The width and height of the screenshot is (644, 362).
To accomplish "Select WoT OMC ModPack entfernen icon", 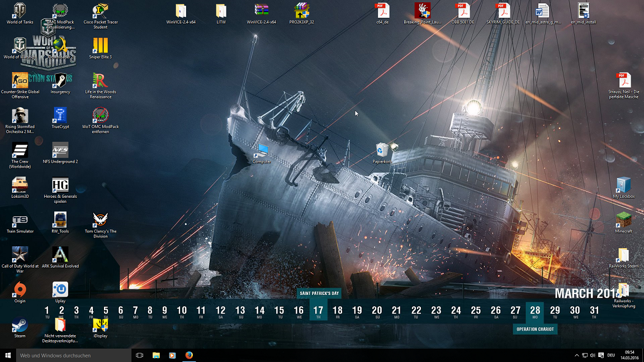I will coord(100,120).
